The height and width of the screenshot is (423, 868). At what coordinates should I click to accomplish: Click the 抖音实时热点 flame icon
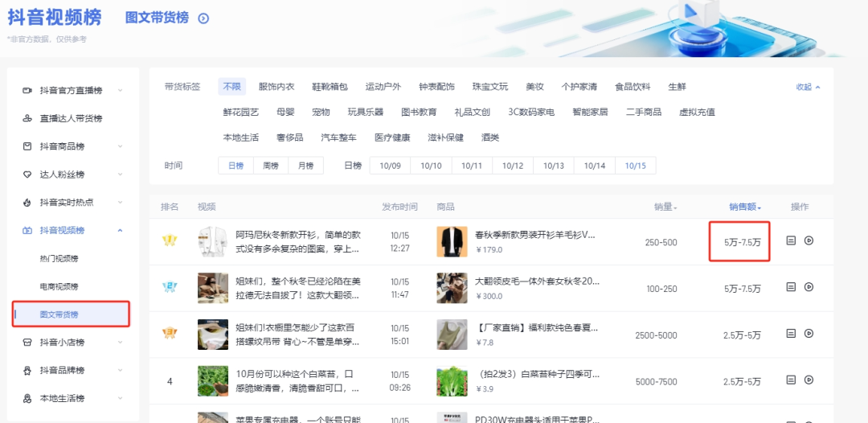coord(27,202)
